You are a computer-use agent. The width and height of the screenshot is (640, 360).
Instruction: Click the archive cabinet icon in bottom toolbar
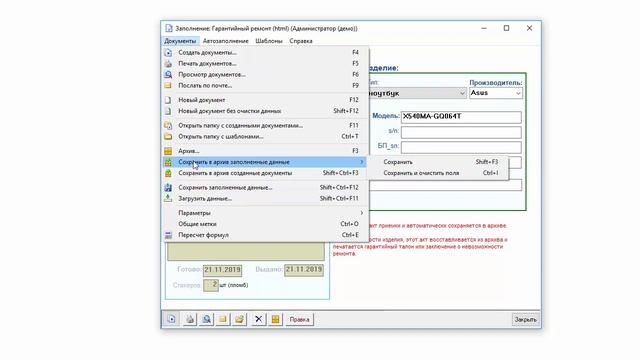[x=276, y=319]
